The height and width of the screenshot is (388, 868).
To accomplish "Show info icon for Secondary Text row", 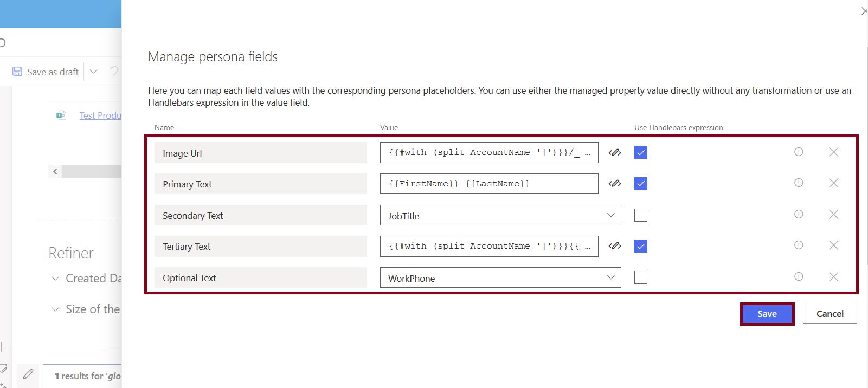I will [x=799, y=214].
